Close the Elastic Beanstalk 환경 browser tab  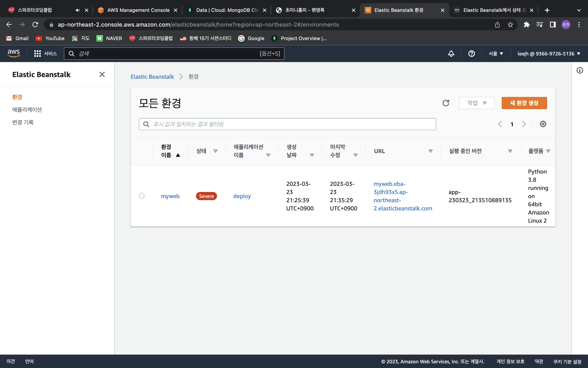tap(442, 10)
